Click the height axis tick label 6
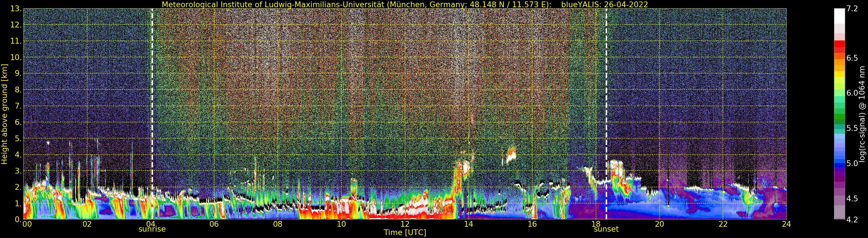Image resolution: width=868 pixels, height=238 pixels. point(18,122)
